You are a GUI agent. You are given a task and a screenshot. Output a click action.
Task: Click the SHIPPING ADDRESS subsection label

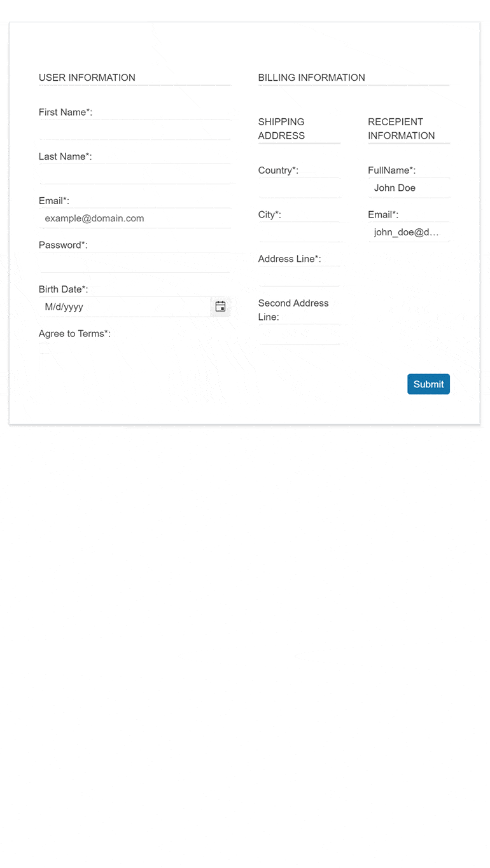tap(281, 128)
